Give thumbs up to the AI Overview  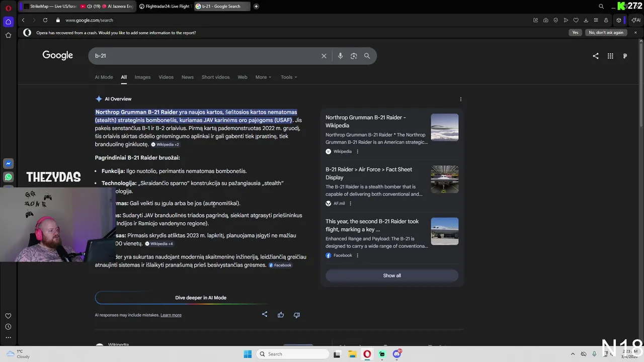pos(281,315)
